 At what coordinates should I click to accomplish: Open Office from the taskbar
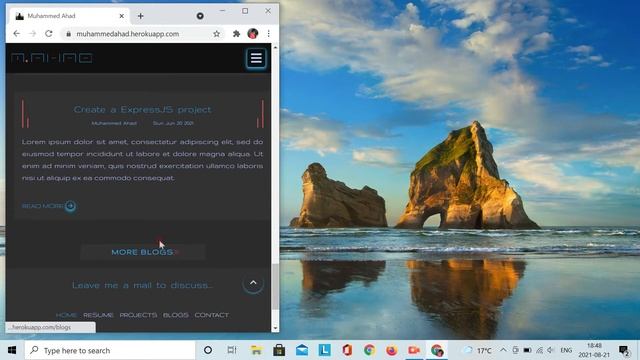(x=347, y=350)
